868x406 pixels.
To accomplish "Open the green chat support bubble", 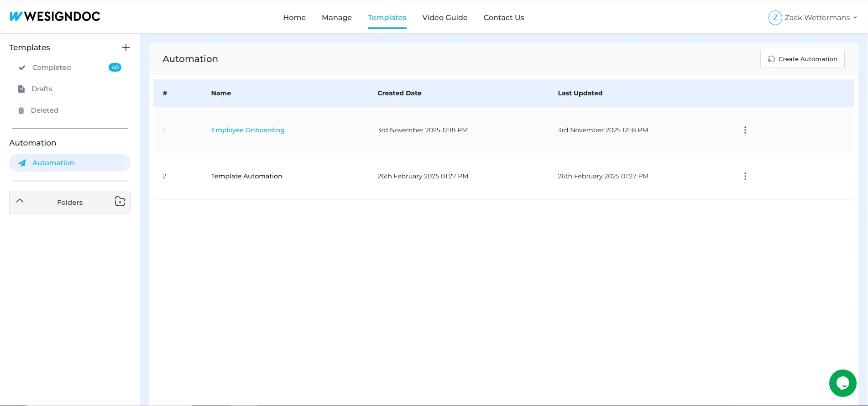I will click(842, 383).
